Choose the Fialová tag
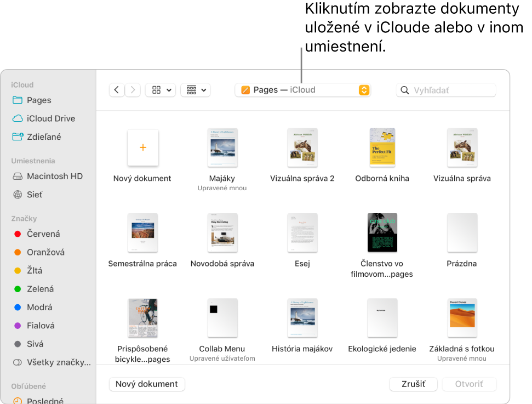532x404 pixels. click(35, 326)
